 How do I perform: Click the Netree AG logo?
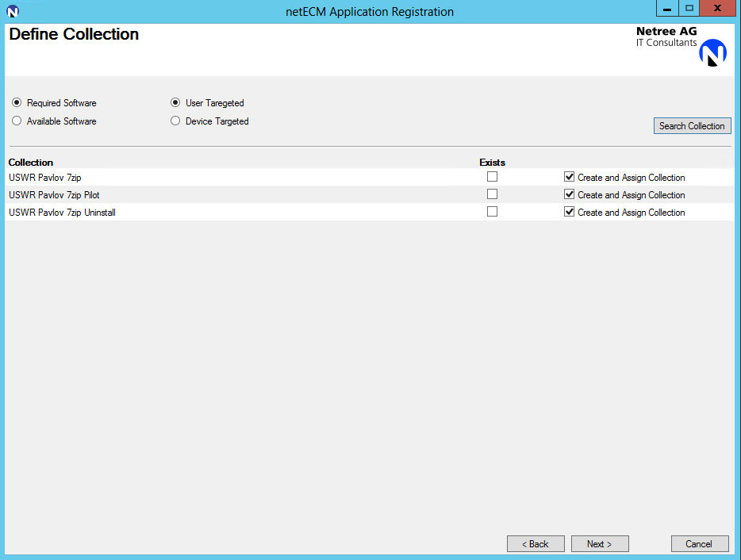tap(712, 52)
